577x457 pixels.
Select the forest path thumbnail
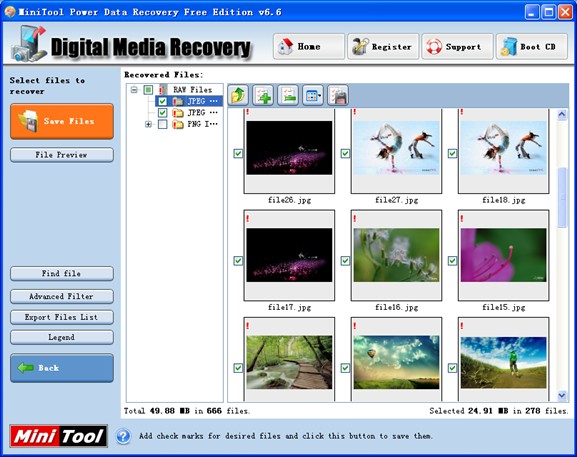tap(289, 362)
